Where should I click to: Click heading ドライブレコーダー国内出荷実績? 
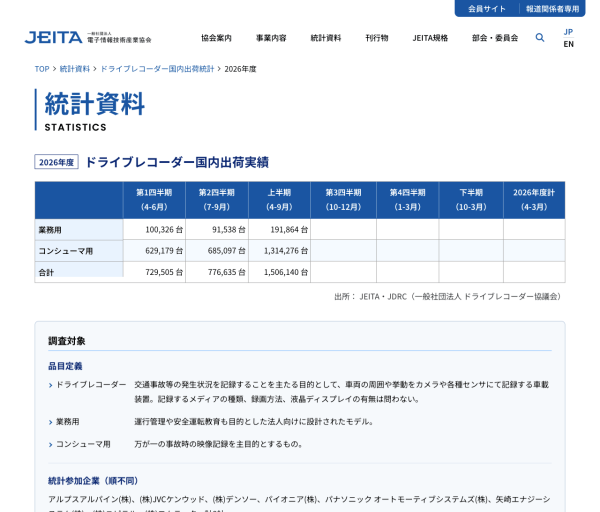coord(177,162)
